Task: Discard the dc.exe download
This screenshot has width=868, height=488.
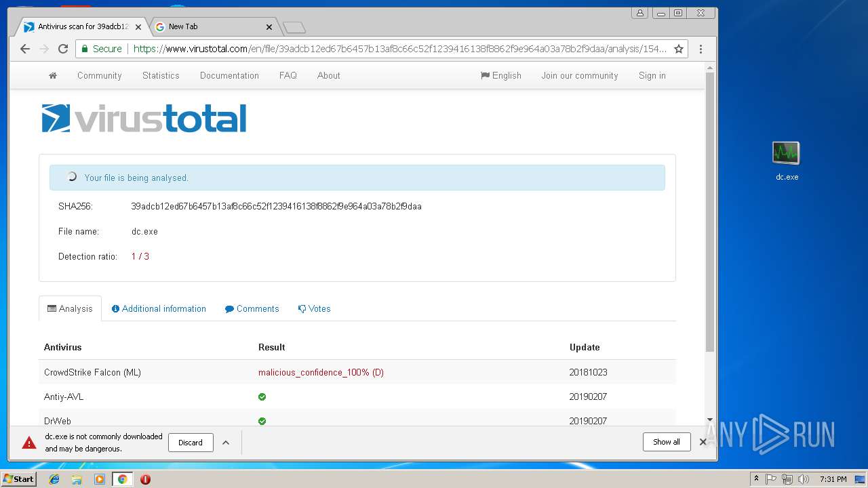Action: pos(191,443)
